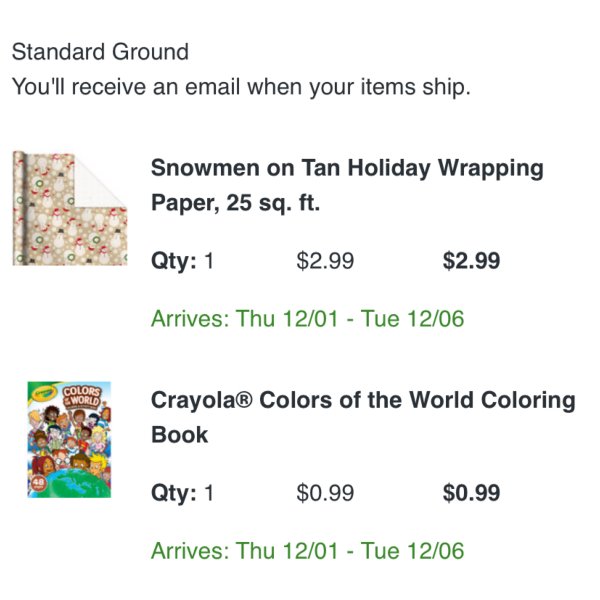Click the bold $2.99 wrapping paper total
Image resolution: width=600 pixels, height=600 pixels.
pos(471,261)
